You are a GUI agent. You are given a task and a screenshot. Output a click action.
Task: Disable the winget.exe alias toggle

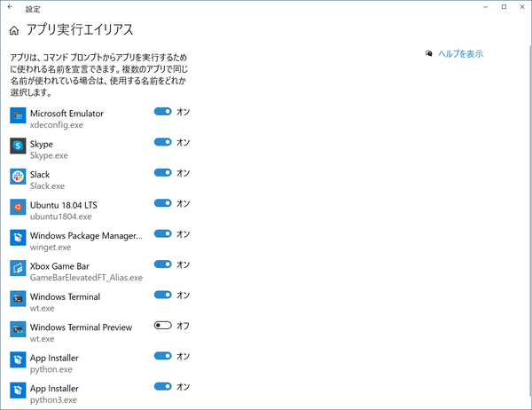pyautogui.click(x=163, y=234)
